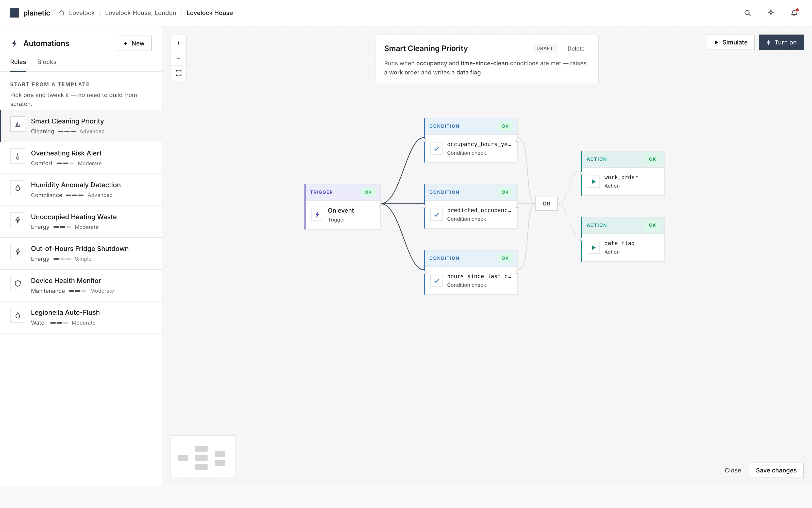Click the Smart Cleaning Priority title

pos(426,48)
